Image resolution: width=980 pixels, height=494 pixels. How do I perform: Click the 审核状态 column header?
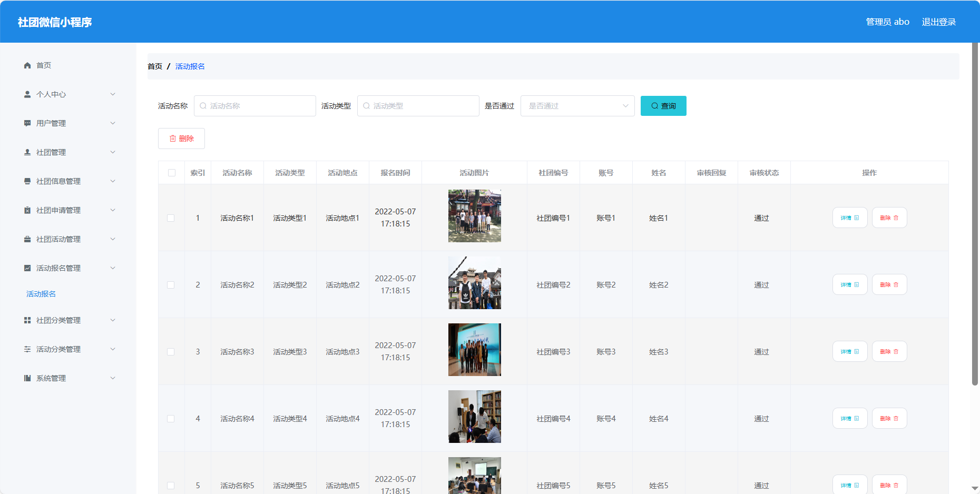pos(764,173)
